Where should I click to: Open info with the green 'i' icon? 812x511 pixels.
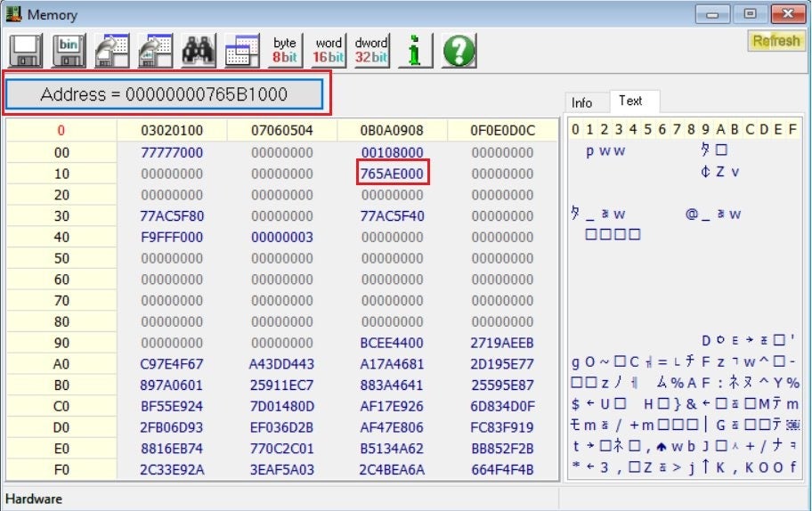coord(414,50)
